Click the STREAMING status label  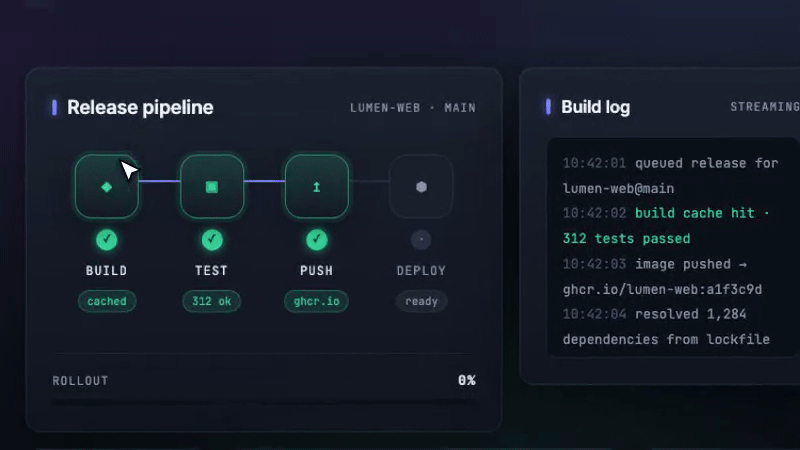pyautogui.click(x=765, y=107)
